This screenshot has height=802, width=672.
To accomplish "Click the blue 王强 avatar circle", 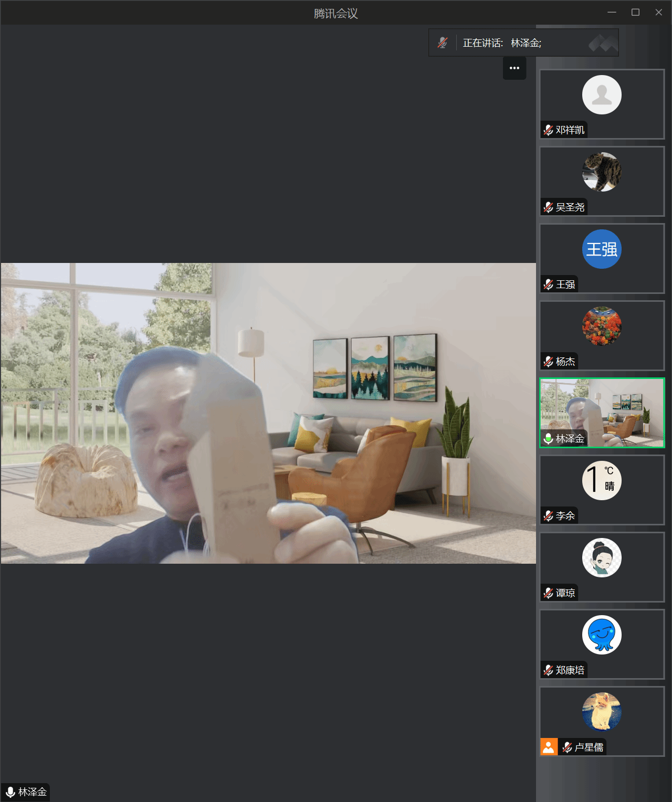I will [602, 249].
